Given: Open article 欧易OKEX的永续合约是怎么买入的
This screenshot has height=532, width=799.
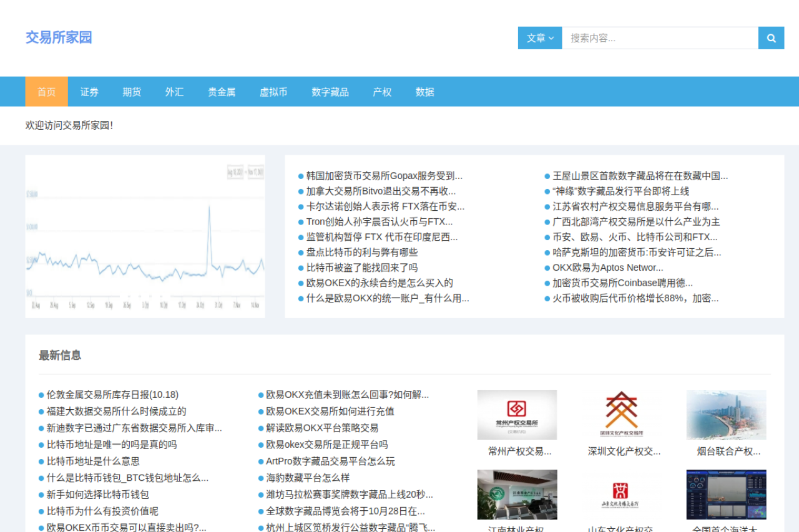Looking at the screenshot, I should 380,283.
